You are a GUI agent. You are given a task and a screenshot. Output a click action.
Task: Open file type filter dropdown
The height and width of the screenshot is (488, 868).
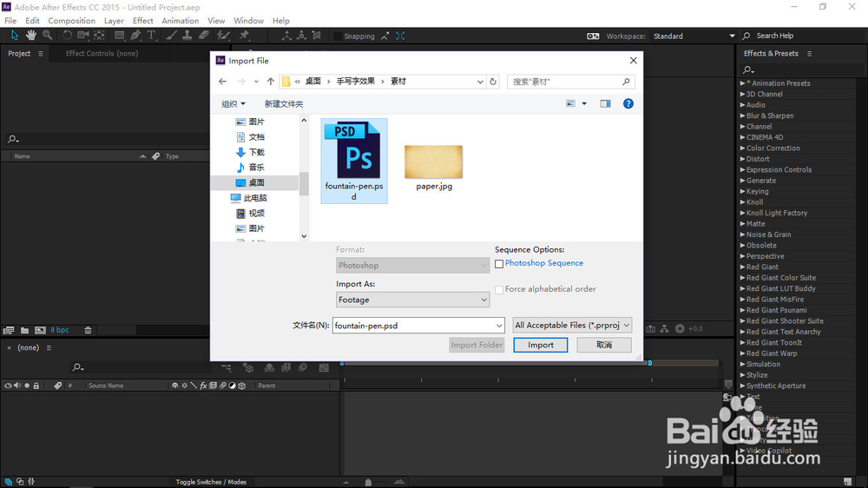pos(572,325)
